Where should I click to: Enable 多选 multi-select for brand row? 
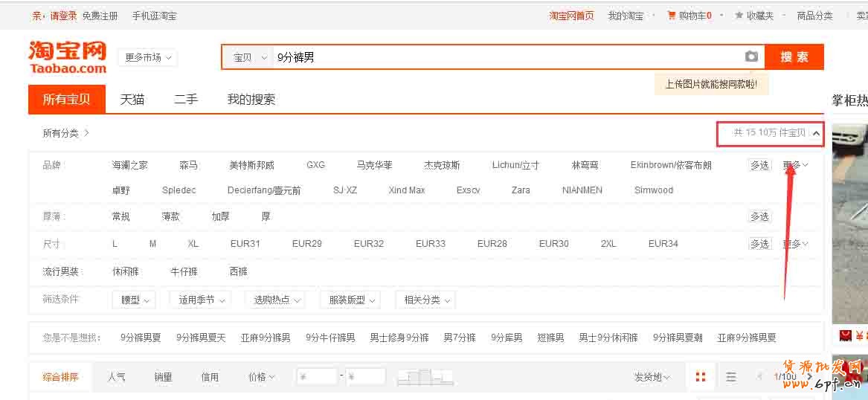759,165
